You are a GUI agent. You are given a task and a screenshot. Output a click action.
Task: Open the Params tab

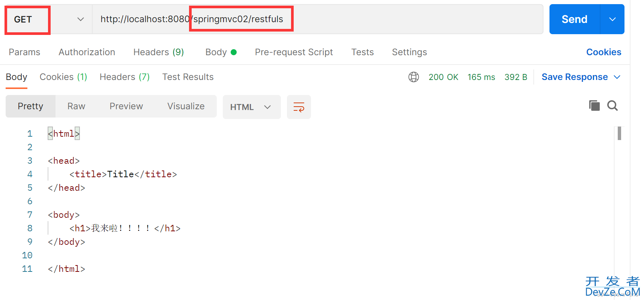tap(24, 52)
